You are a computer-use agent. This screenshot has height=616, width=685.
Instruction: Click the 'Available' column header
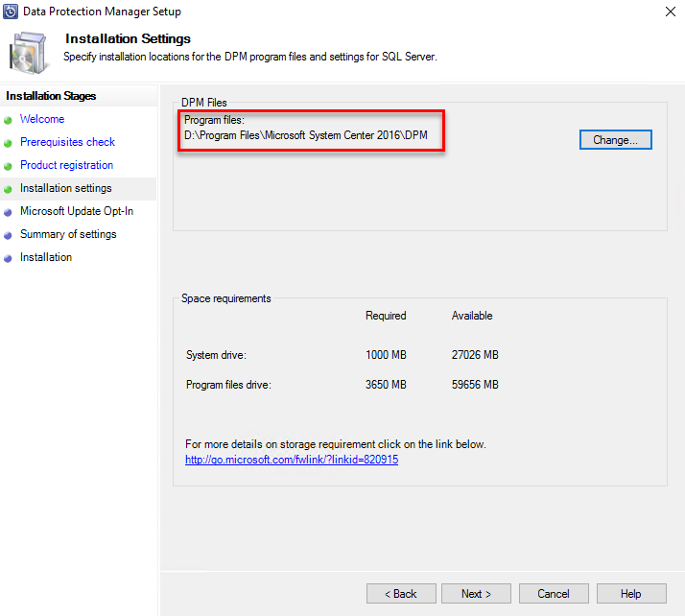click(x=472, y=316)
